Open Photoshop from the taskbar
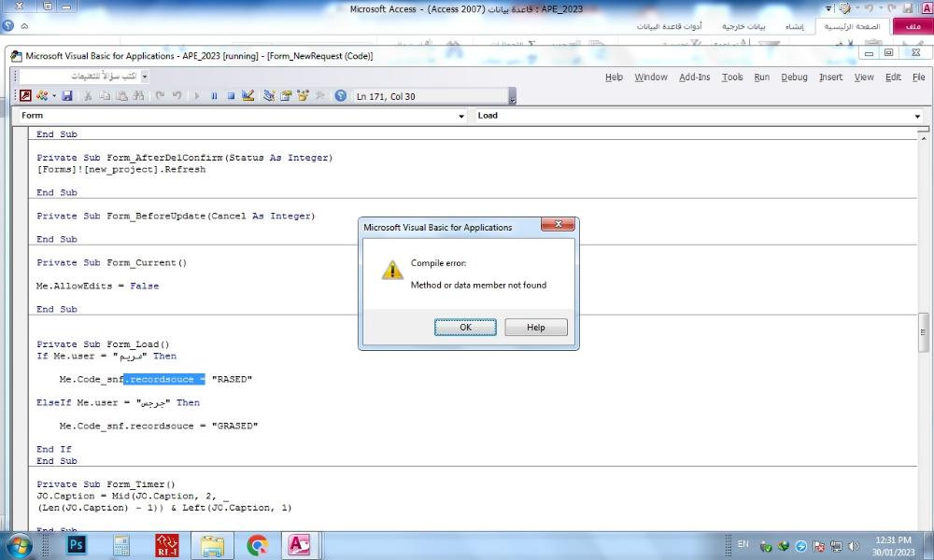This screenshot has width=934, height=560. pyautogui.click(x=77, y=545)
